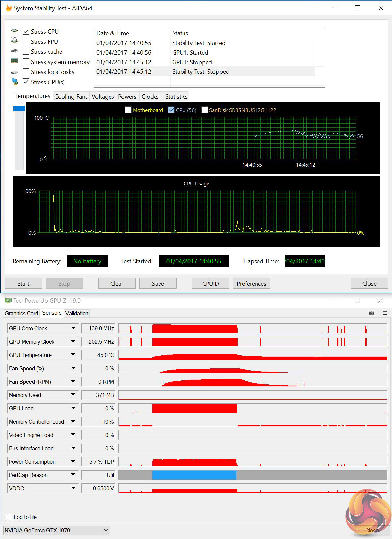The height and width of the screenshot is (539, 392).
Task: Check the Motherboard temperature checkbox
Action: [x=128, y=110]
